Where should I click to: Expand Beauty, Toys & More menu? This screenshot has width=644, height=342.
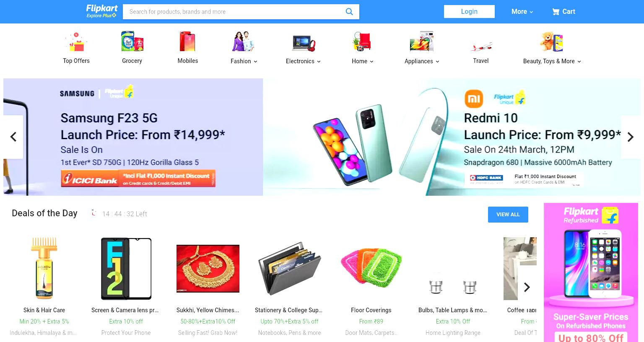point(552,61)
